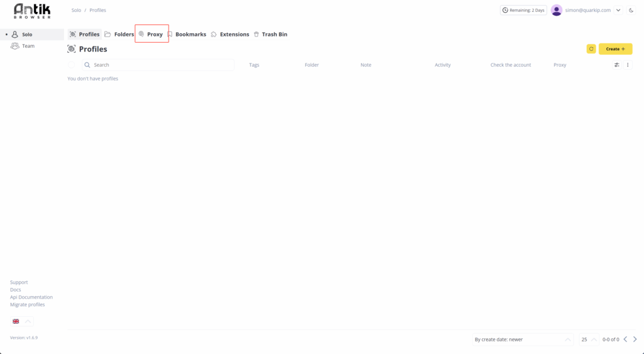Open the Proxy tab
The width and height of the screenshot is (644, 354).
click(151, 34)
